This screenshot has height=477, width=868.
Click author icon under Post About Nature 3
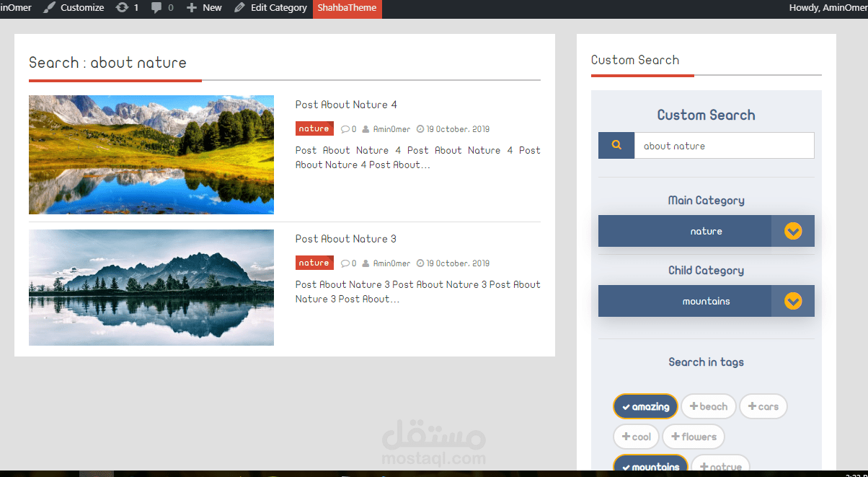(366, 263)
